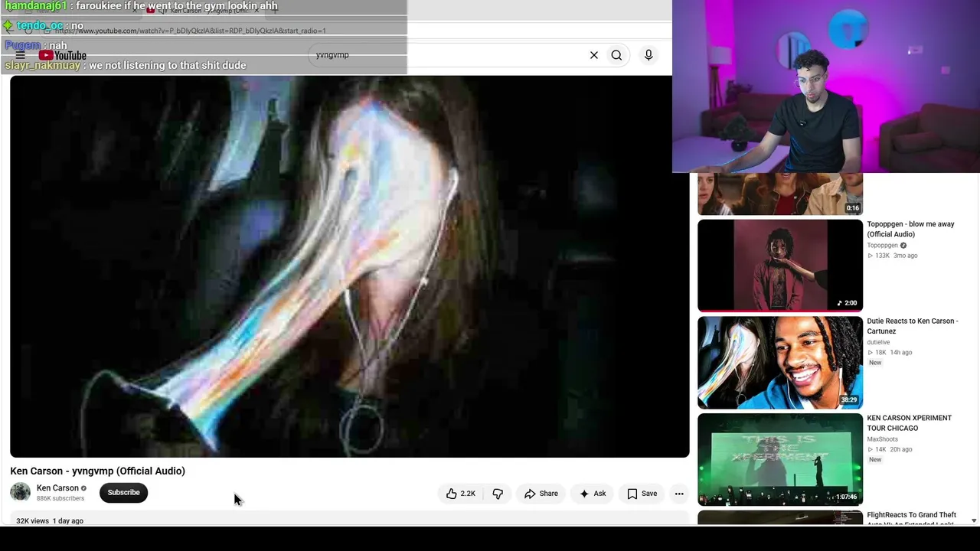980x551 pixels.
Task: Click the 886K subscribers text
Action: 60,498
